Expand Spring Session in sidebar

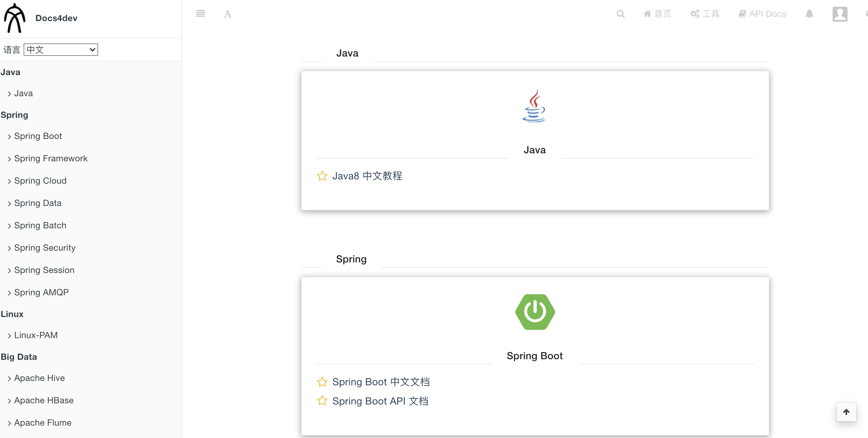(x=41, y=270)
